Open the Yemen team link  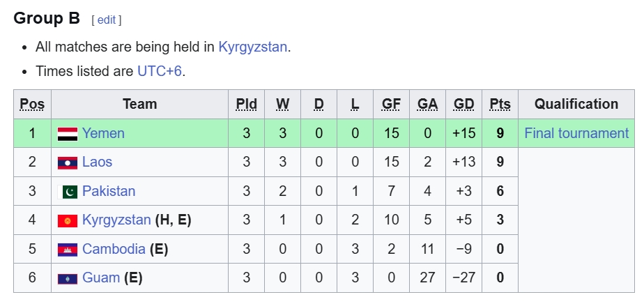[x=103, y=133]
